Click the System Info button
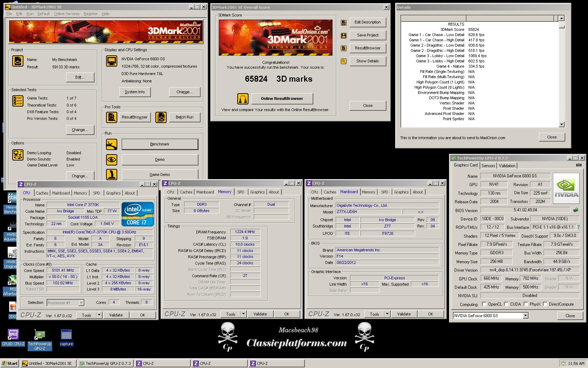The height and width of the screenshot is (368, 588). click(135, 92)
